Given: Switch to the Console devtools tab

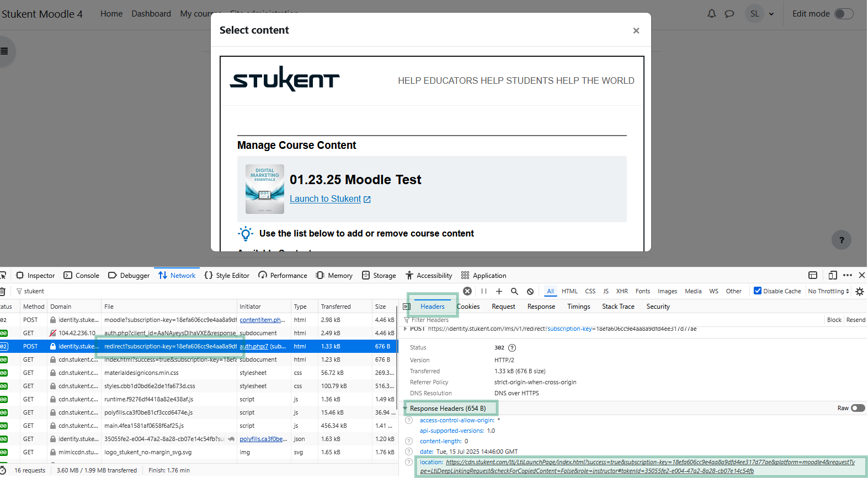Looking at the screenshot, I should [x=82, y=276].
